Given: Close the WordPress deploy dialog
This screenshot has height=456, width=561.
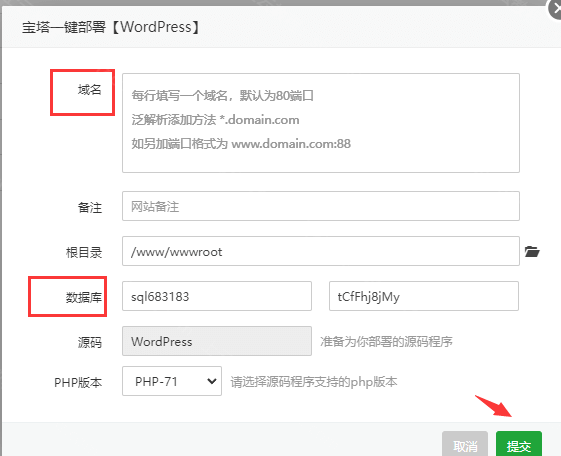Looking at the screenshot, I should pyautogui.click(x=556, y=10).
